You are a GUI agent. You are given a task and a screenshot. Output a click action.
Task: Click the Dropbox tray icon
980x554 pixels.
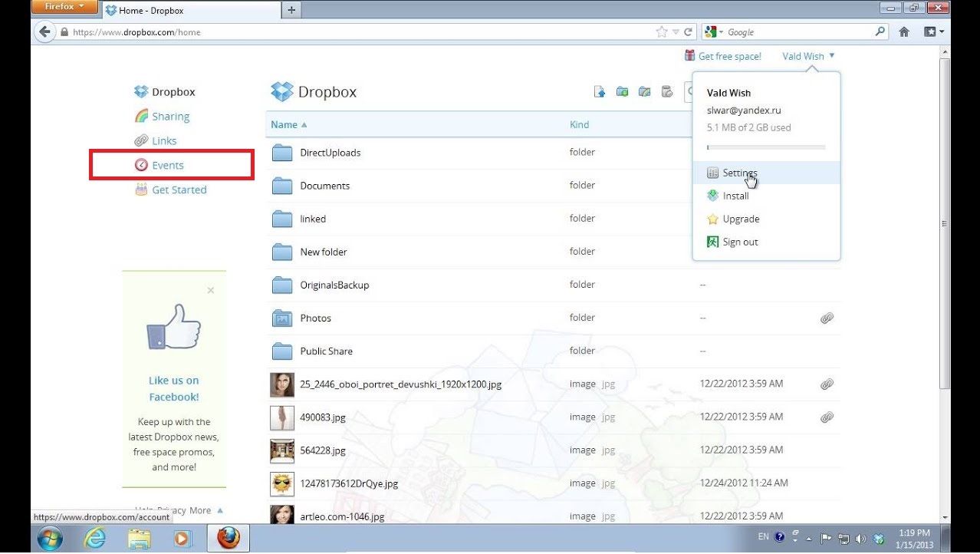(880, 539)
